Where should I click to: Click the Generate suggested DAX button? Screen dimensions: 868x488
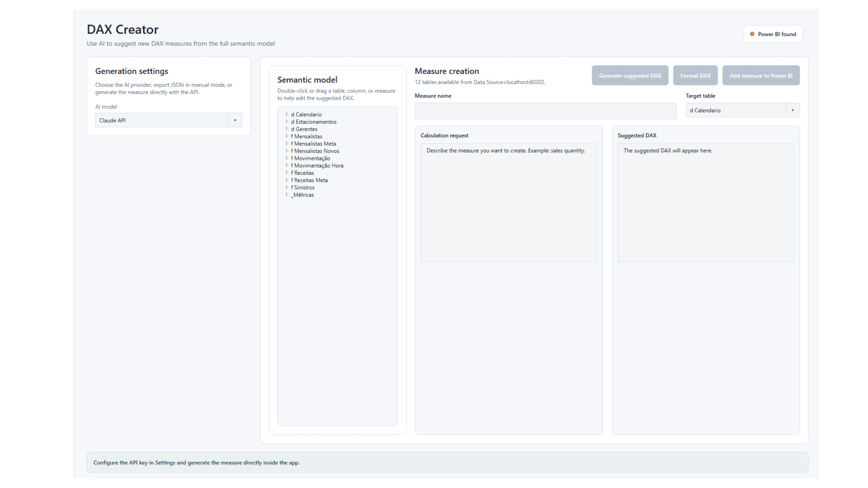point(630,75)
